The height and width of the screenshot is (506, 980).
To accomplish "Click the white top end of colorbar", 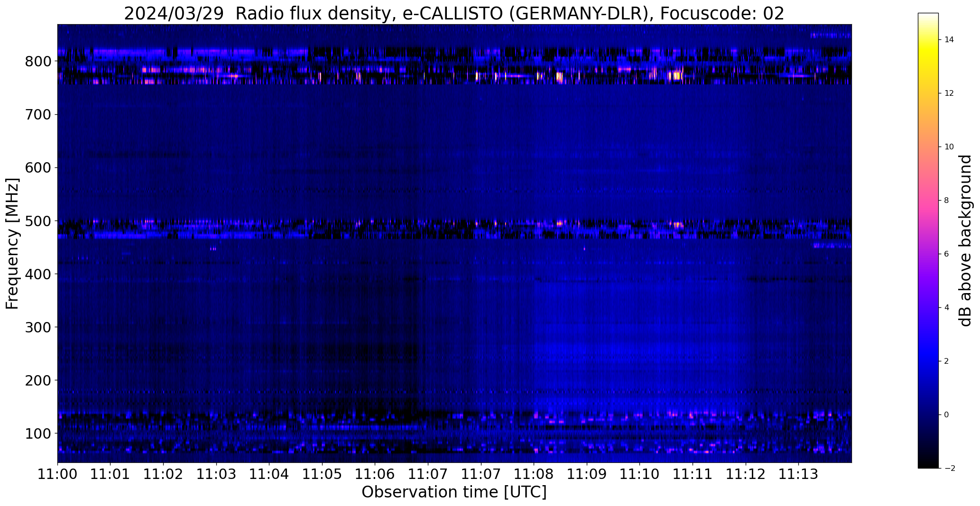I will [928, 16].
